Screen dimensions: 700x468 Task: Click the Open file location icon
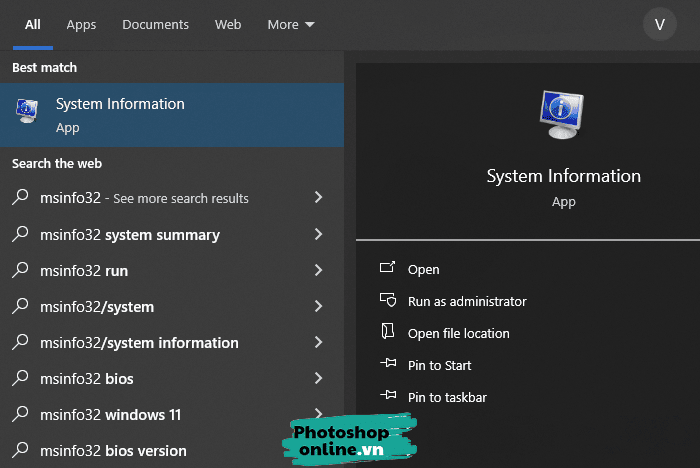coord(388,333)
